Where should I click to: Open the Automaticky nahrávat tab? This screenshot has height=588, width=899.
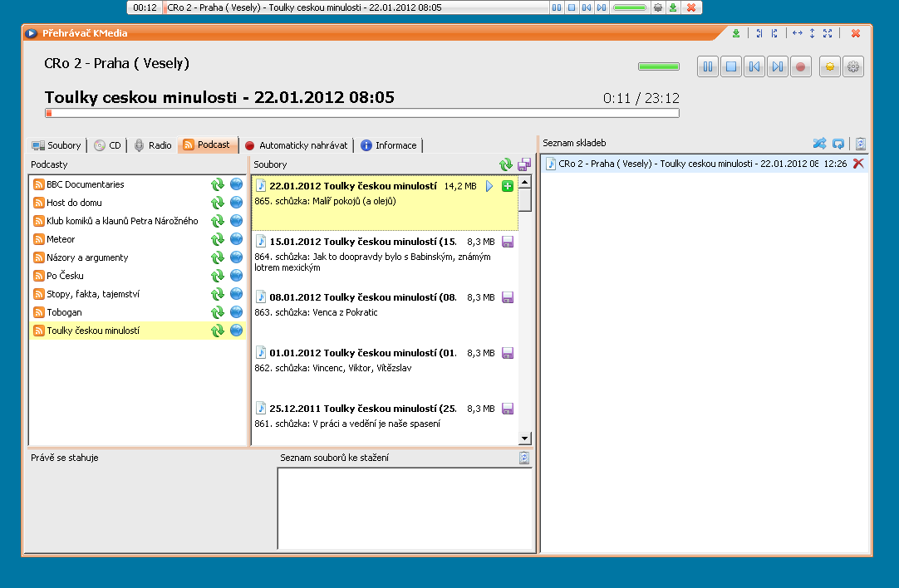(297, 145)
